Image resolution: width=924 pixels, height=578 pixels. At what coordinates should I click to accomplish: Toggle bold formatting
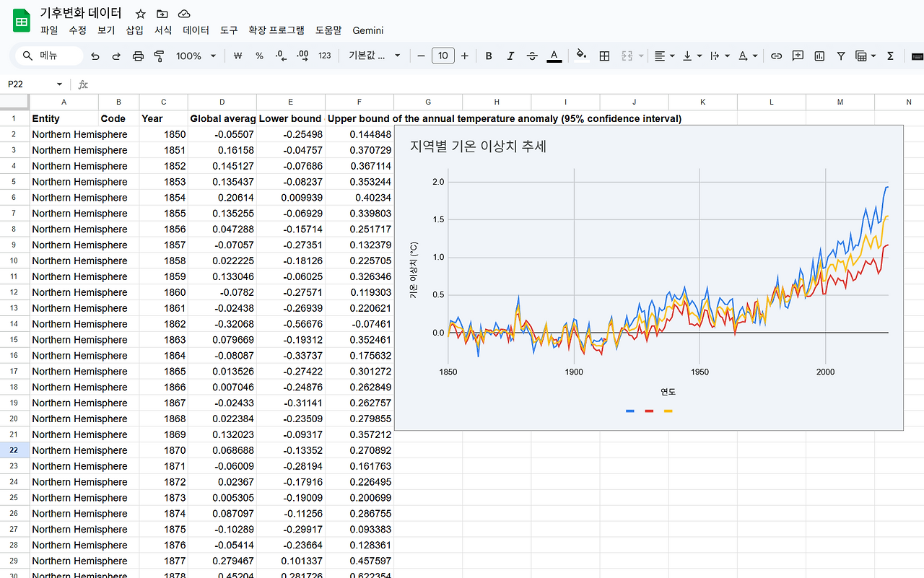(x=489, y=56)
